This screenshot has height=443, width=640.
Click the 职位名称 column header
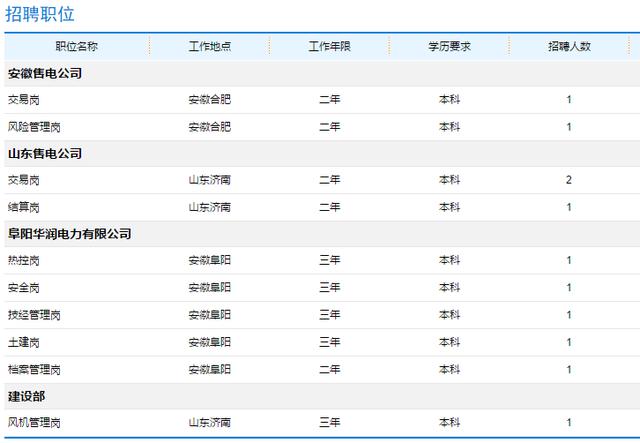(x=77, y=46)
